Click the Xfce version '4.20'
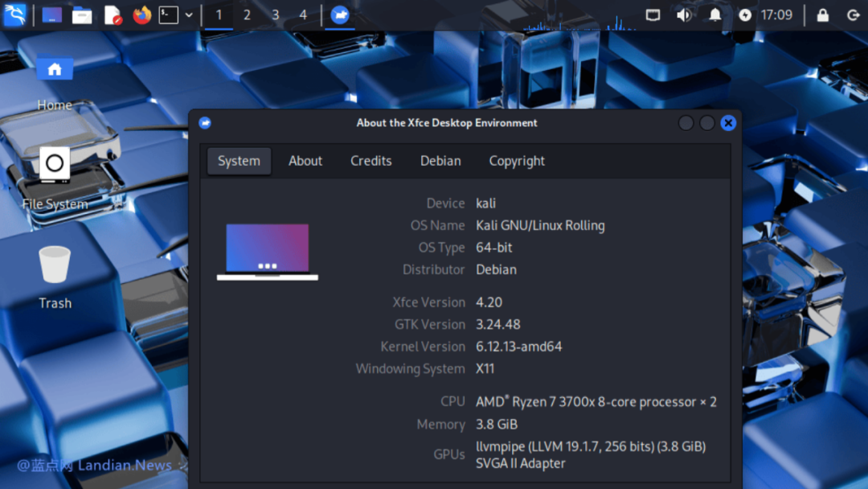 coord(489,302)
